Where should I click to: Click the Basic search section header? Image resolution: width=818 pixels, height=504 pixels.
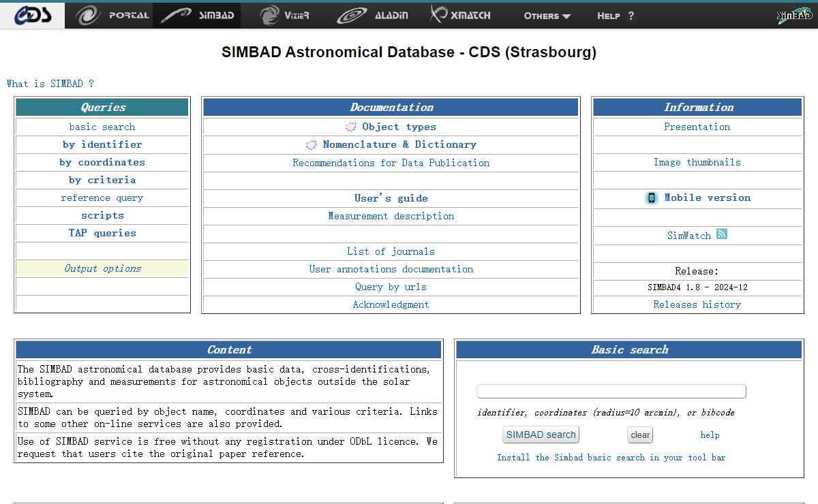[x=630, y=349]
